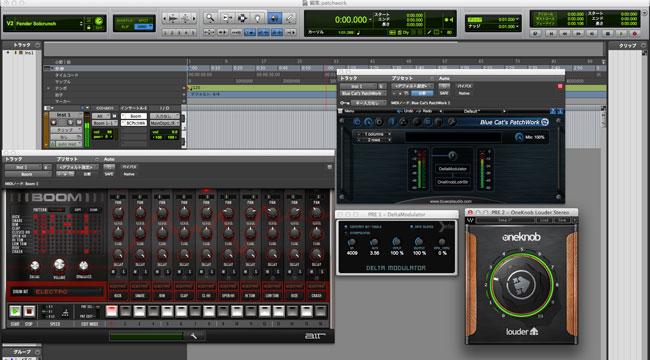Viewport: 650px width, 360px height.
Task: Open www.bluecataudio.com link
Action: point(451,201)
